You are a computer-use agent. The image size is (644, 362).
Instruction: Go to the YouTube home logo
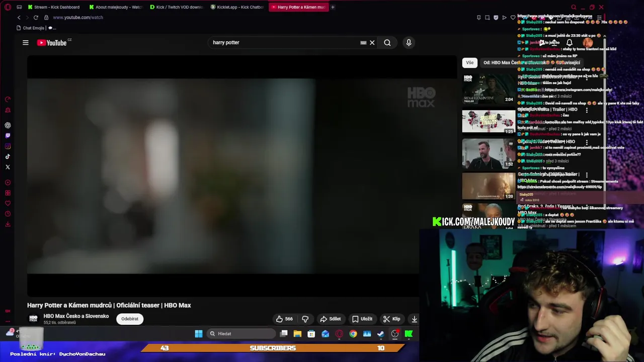(52, 43)
